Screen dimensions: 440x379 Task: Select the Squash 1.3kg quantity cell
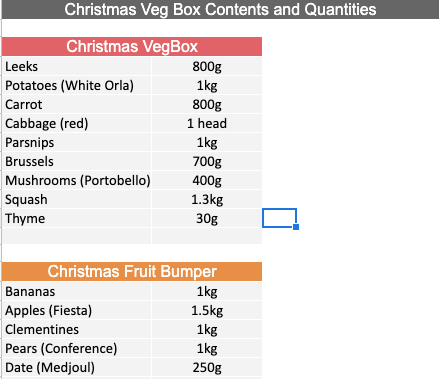[207, 199]
